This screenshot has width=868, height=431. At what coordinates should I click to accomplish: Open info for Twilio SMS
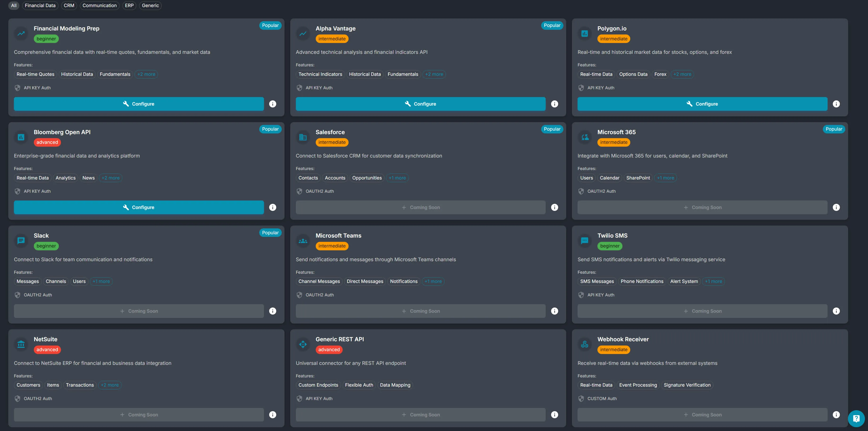pos(836,311)
